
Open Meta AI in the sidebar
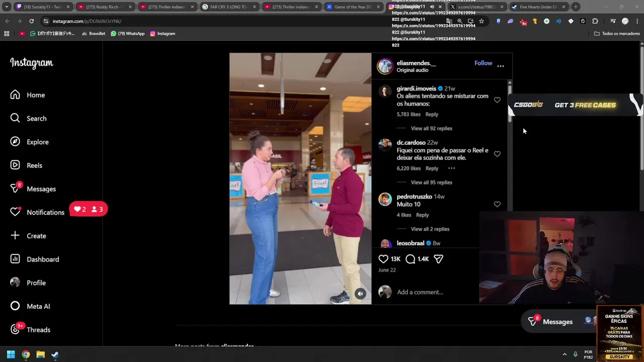click(x=30, y=306)
